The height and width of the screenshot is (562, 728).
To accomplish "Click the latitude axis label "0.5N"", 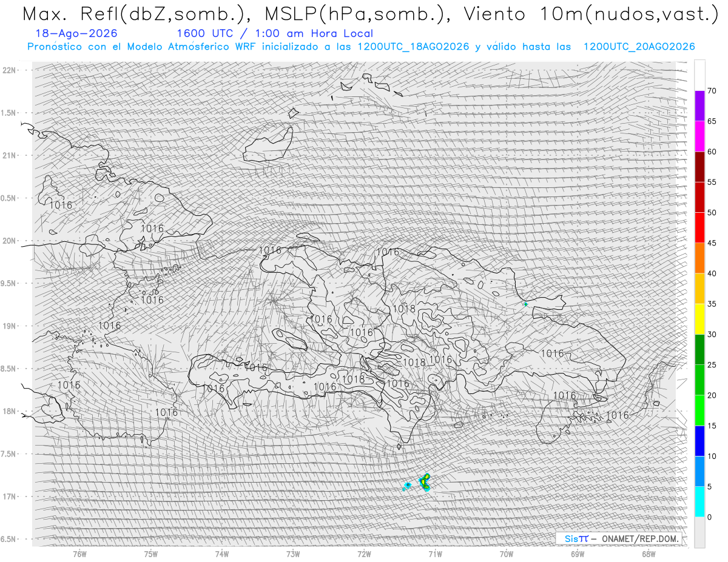I will click(x=9, y=198).
